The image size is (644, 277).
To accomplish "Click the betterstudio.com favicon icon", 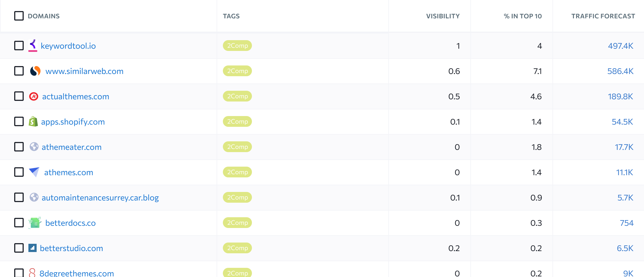I will (x=33, y=248).
